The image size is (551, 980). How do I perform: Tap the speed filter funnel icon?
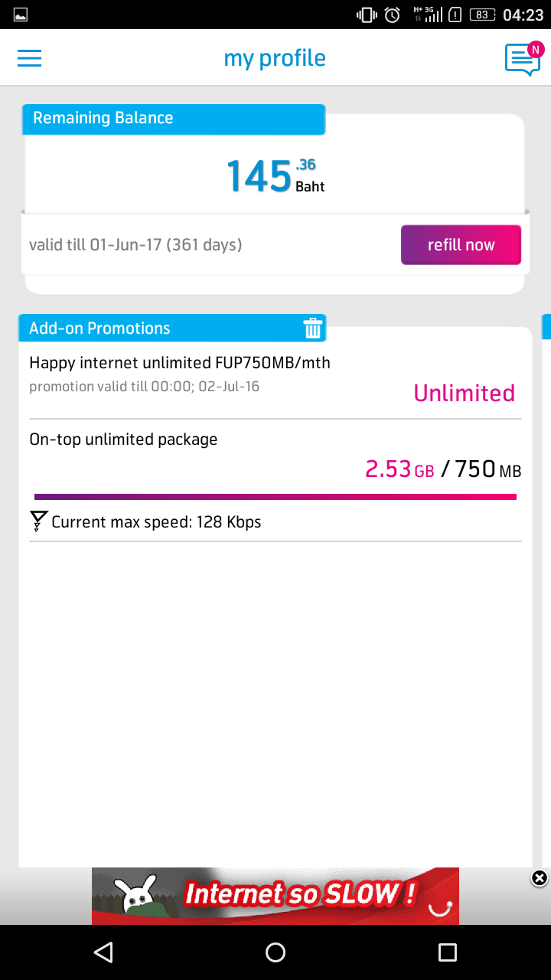(37, 522)
